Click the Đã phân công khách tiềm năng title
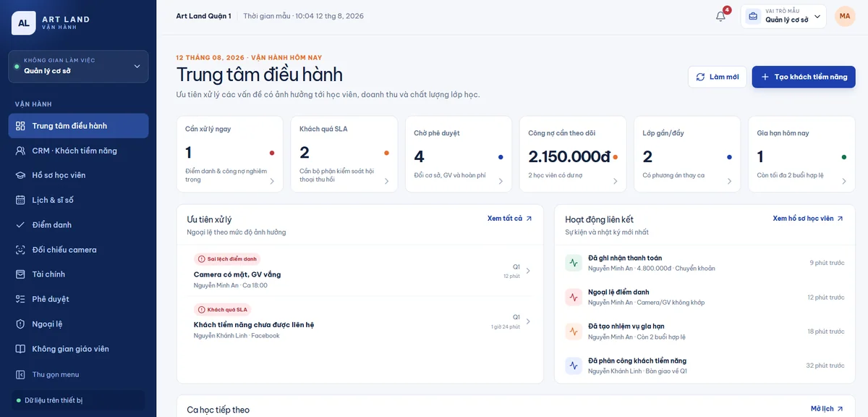 tap(637, 361)
